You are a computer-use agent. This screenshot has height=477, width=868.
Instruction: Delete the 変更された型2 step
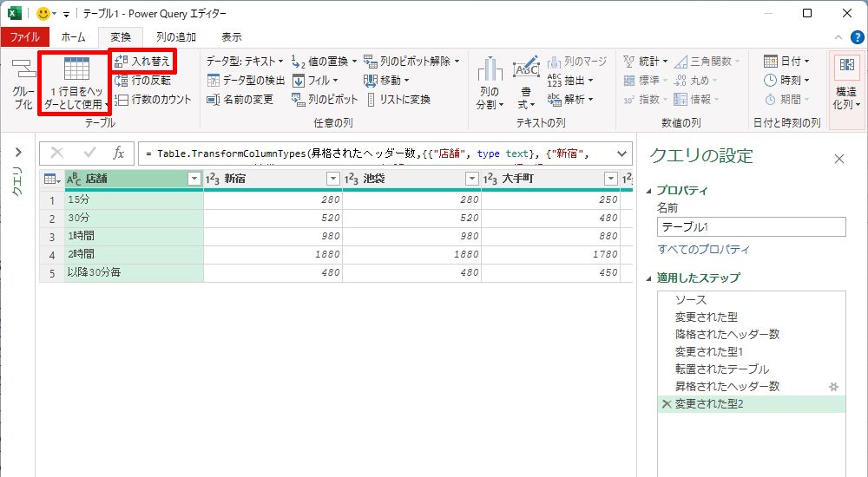pos(666,403)
